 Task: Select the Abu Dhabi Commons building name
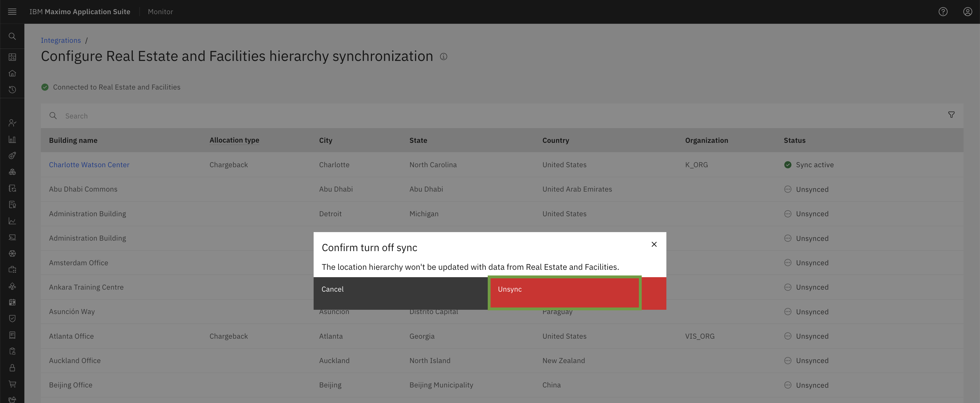point(83,189)
